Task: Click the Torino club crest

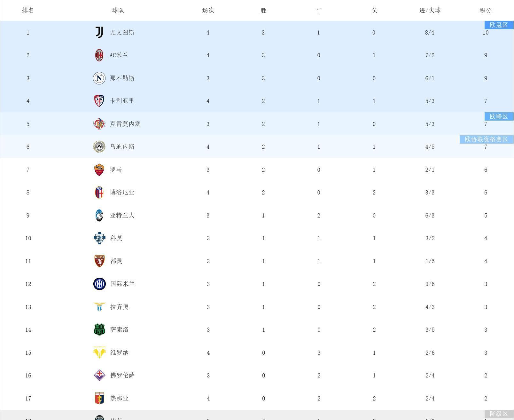Action: (99, 261)
